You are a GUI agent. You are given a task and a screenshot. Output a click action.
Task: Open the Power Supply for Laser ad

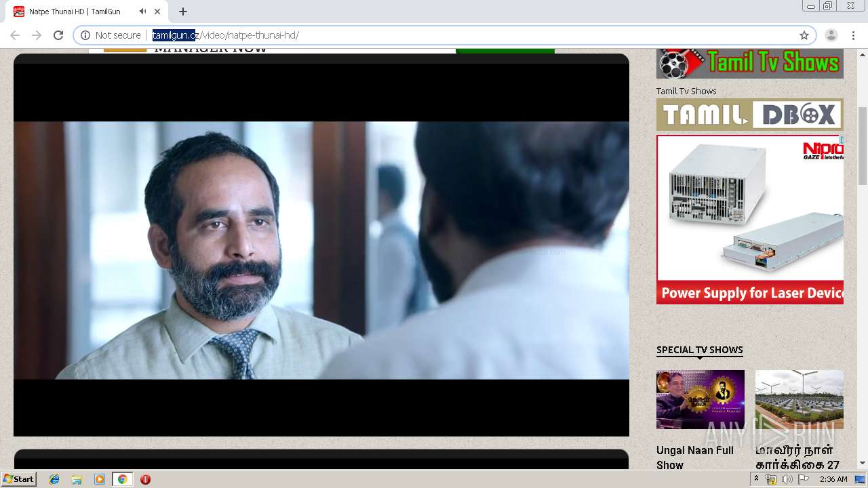(x=750, y=220)
